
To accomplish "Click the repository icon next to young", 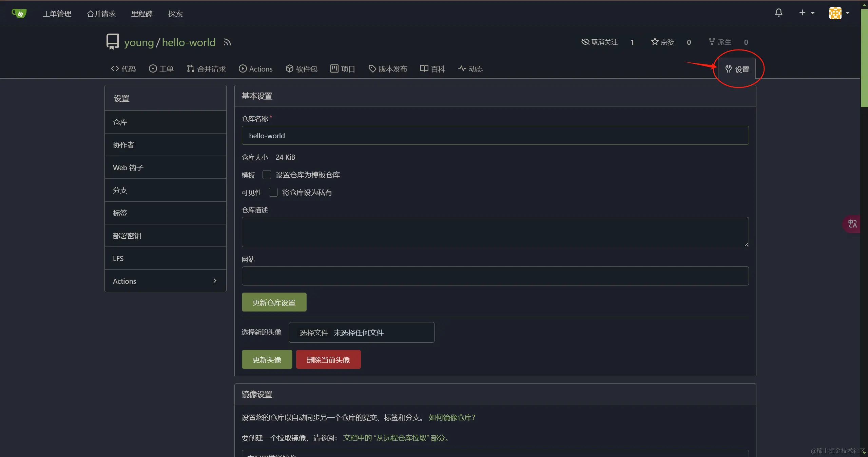I will pos(113,42).
